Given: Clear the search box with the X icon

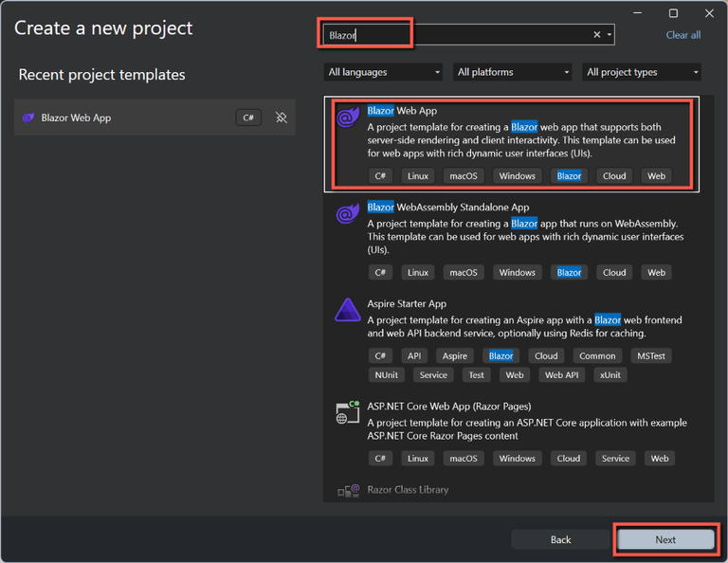Looking at the screenshot, I should point(597,35).
